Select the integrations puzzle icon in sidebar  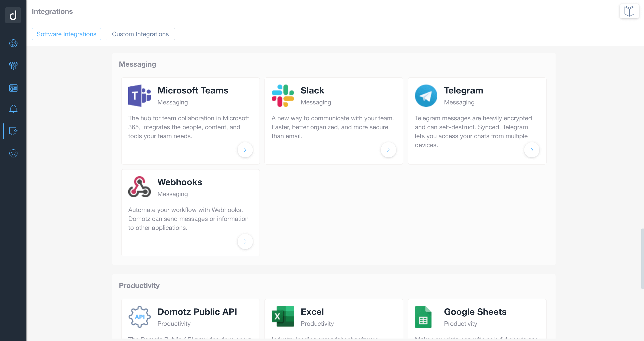click(x=13, y=131)
